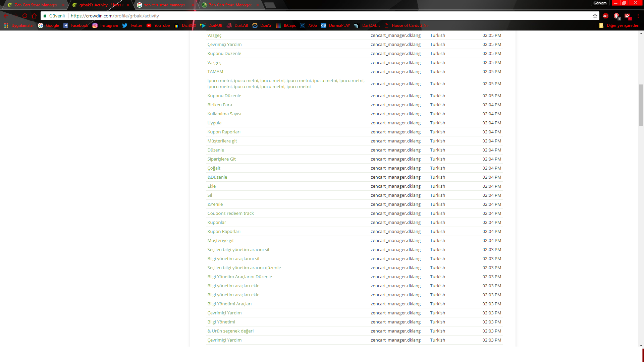Open the BiCaps bookmark
The width and height of the screenshot is (644, 362).
(x=286, y=25)
